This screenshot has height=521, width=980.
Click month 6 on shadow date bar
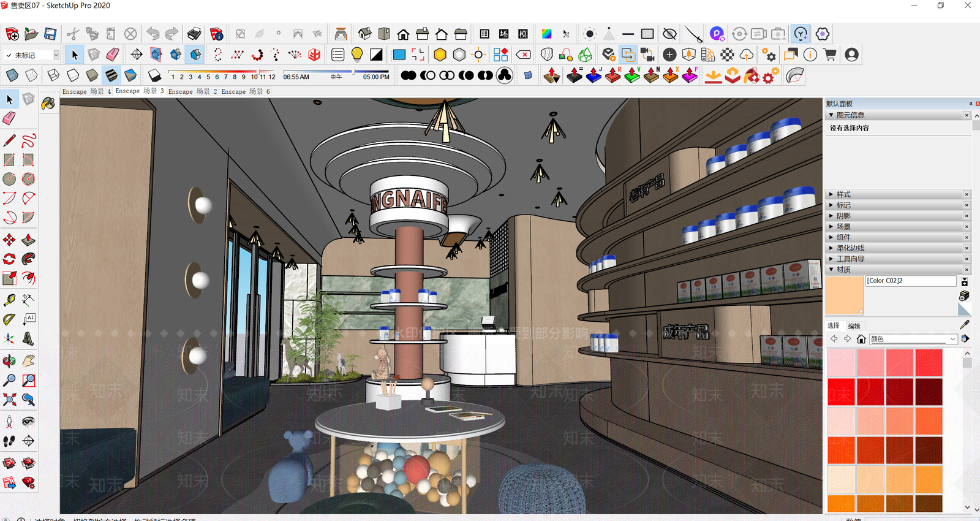pos(217,77)
